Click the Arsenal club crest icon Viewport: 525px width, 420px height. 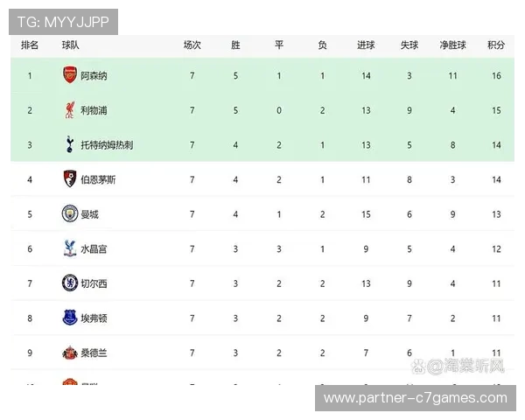coord(70,76)
